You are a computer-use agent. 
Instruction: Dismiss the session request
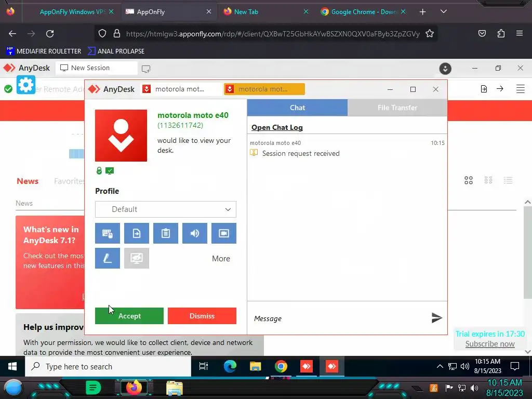point(202,316)
